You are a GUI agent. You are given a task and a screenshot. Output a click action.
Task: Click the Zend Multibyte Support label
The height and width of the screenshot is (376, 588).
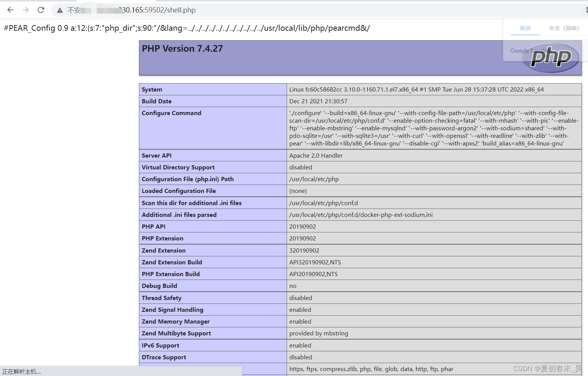coord(177,333)
